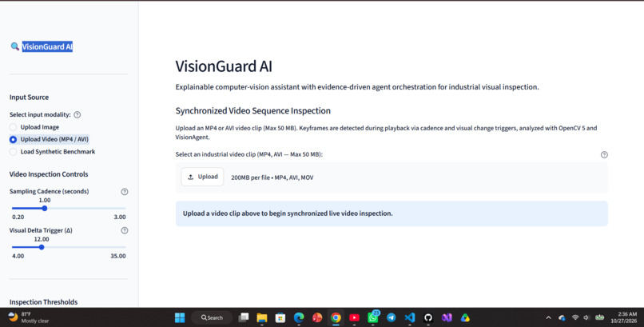
Task: Open Microsoft Edge from taskbar
Action: pos(299,317)
